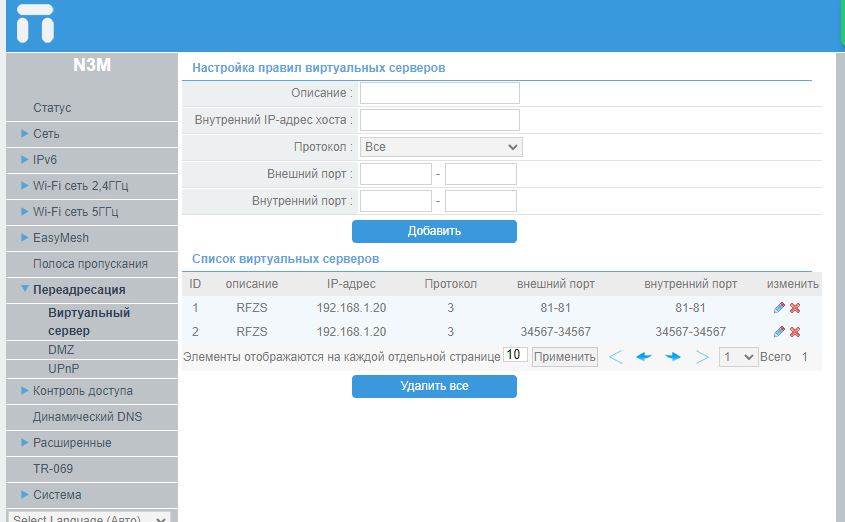Open the page number dropdown

pyautogui.click(x=738, y=357)
